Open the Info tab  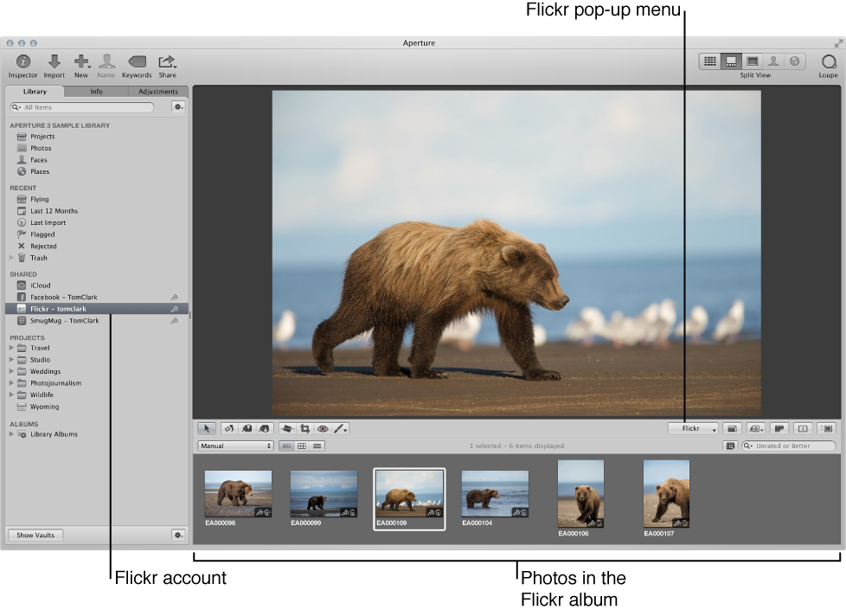coord(96,92)
